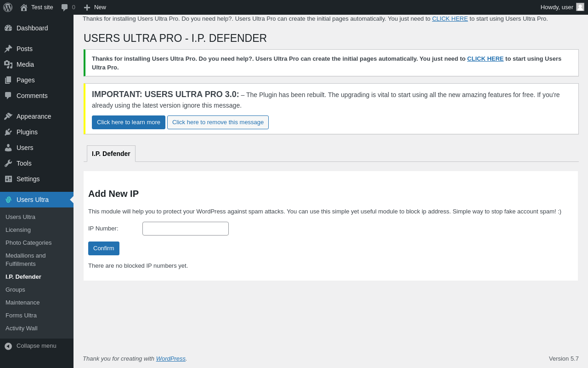Viewport: 588px width, 368px height.
Task: Focus the IP Number input field
Action: click(x=186, y=229)
